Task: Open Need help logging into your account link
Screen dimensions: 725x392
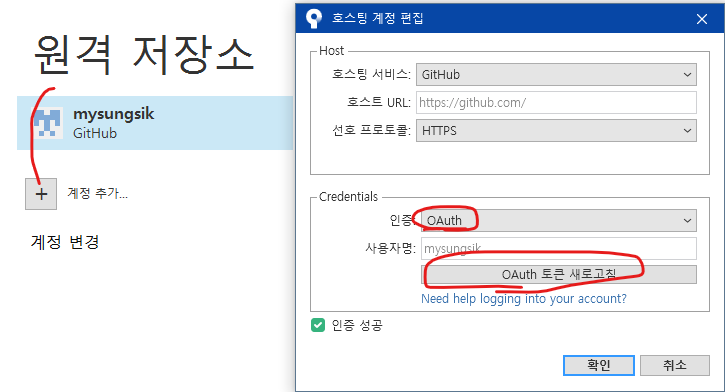Action: click(524, 299)
